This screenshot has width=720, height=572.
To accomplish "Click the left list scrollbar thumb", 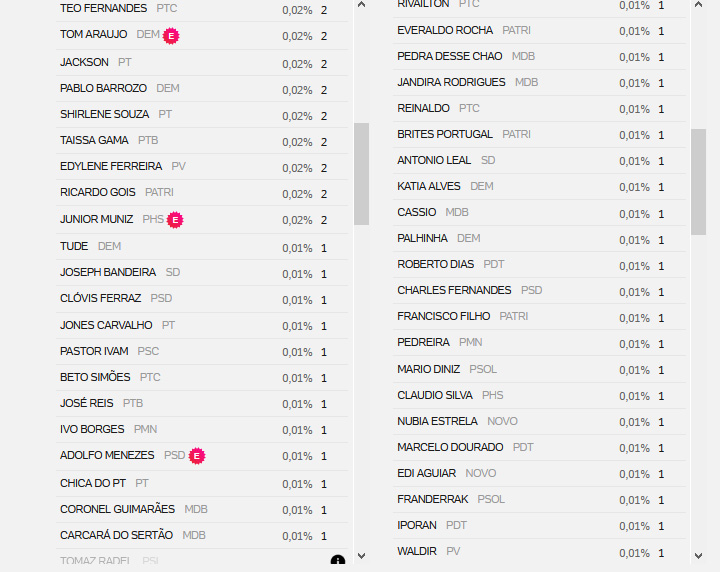I will tap(361, 174).
